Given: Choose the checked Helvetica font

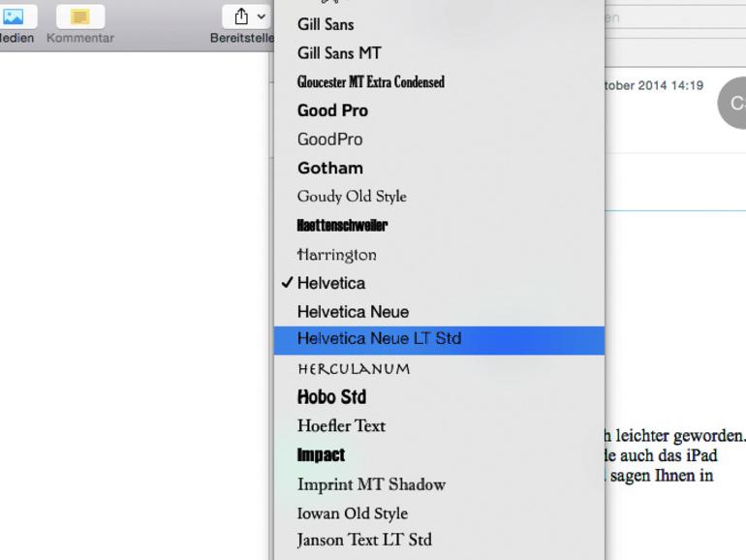Looking at the screenshot, I should tap(439, 283).
